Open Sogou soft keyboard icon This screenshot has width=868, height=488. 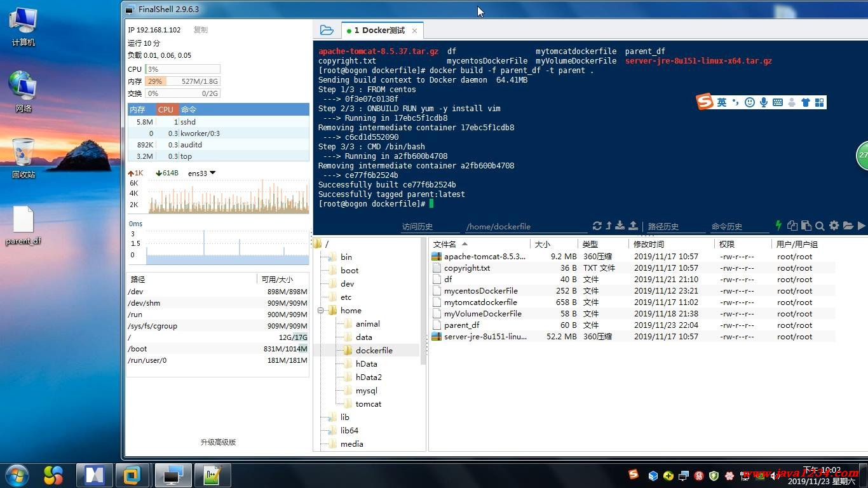click(778, 102)
